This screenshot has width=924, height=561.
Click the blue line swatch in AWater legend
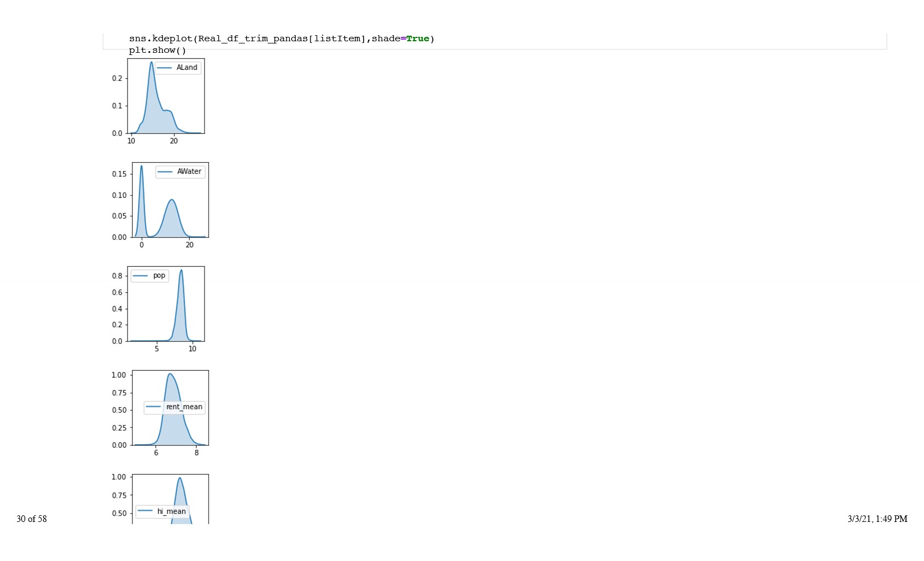click(165, 172)
